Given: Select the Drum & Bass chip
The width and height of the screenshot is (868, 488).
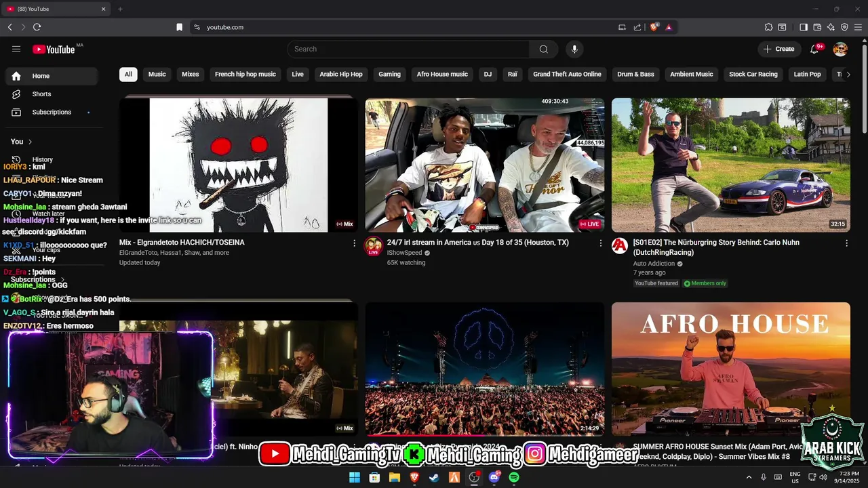Looking at the screenshot, I should point(635,74).
